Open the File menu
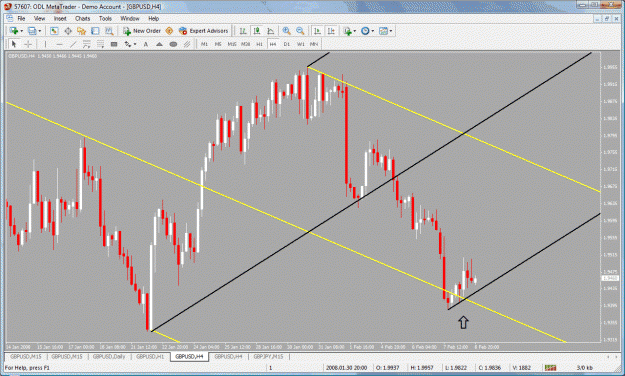 click(x=21, y=18)
